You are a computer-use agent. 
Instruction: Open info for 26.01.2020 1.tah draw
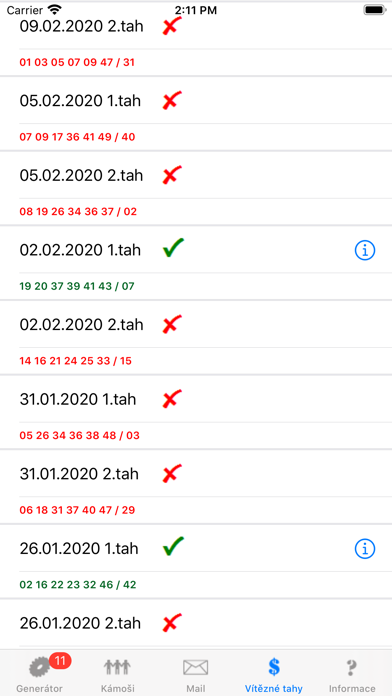pos(365,549)
